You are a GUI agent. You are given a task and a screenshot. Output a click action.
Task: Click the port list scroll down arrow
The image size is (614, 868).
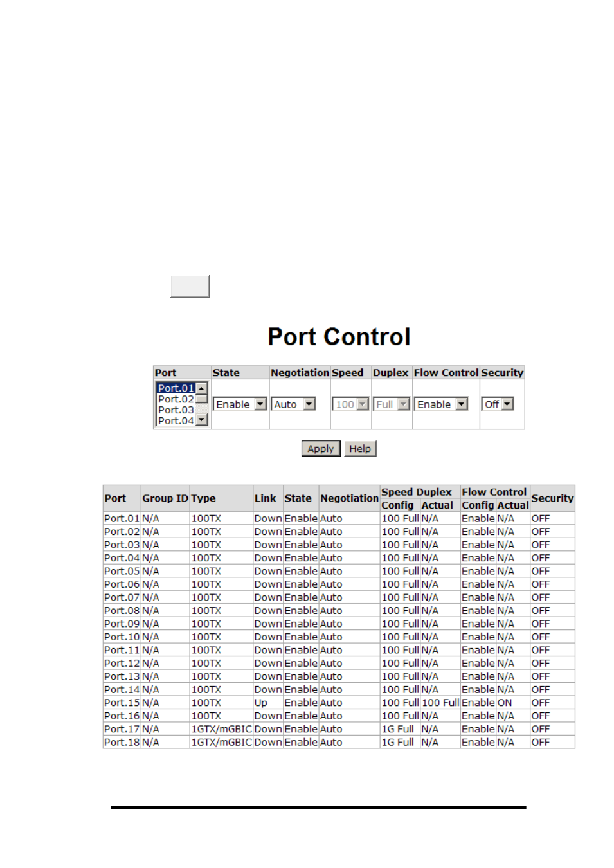[202, 420]
